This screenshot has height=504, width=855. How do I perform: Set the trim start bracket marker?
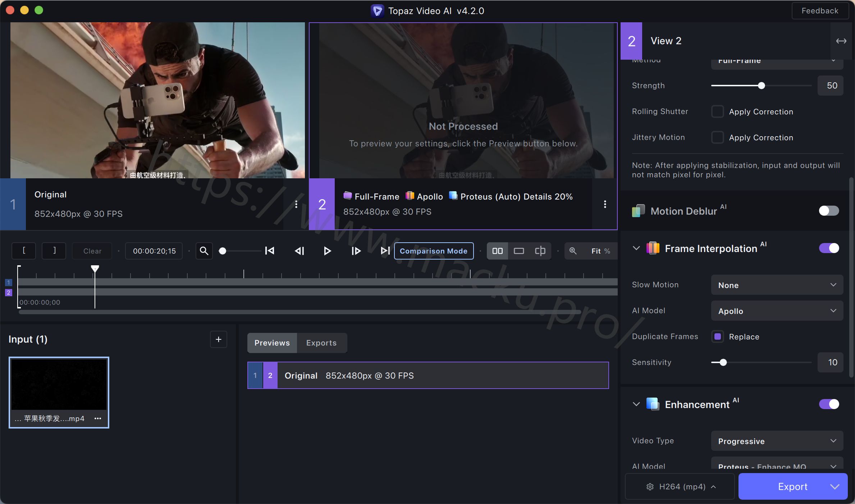(24, 251)
